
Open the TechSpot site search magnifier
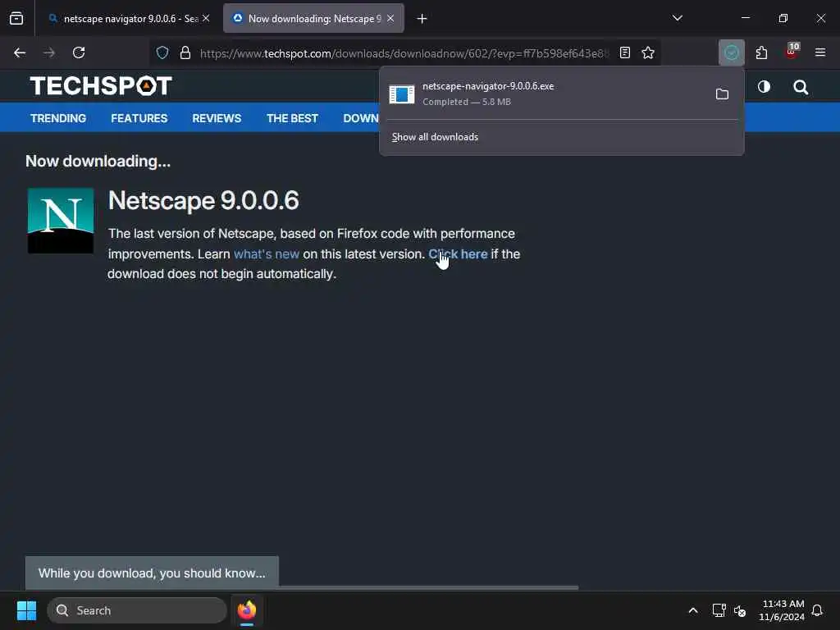tap(801, 87)
